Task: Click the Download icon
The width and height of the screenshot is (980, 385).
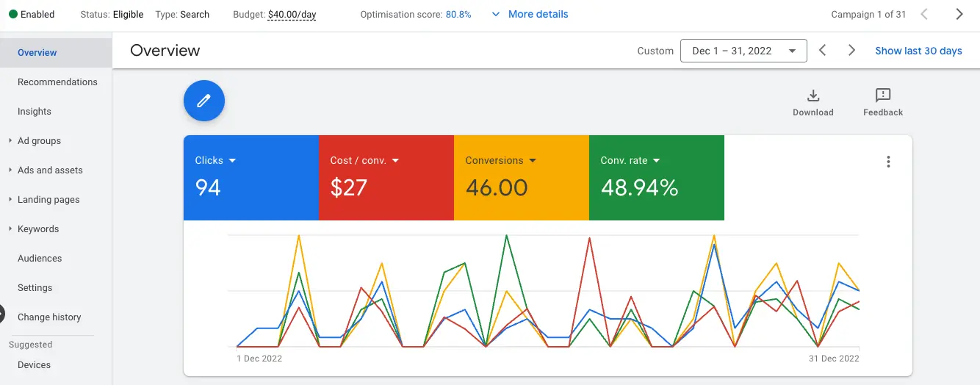Action: pos(813,96)
